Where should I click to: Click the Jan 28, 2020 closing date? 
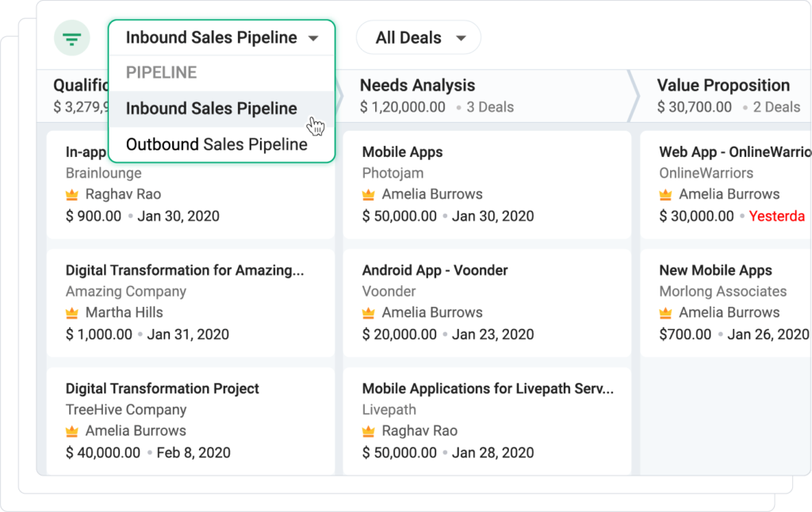click(493, 453)
